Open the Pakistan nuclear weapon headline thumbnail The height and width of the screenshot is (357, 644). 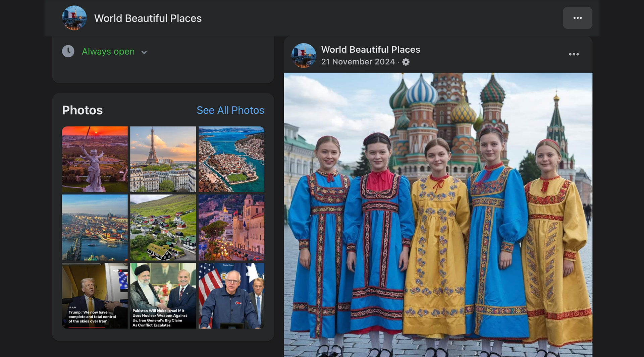tap(163, 295)
